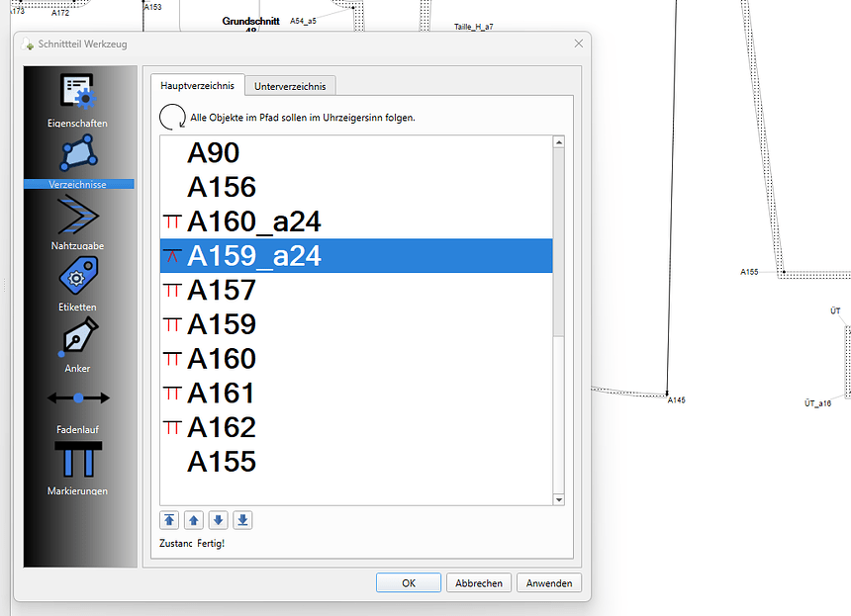Click point label A145 on the pattern canvas
Screen dimensions: 851x616
click(676, 400)
